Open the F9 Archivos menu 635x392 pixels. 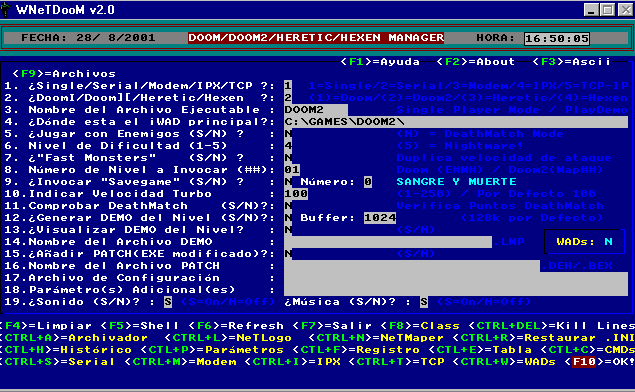(x=64, y=74)
